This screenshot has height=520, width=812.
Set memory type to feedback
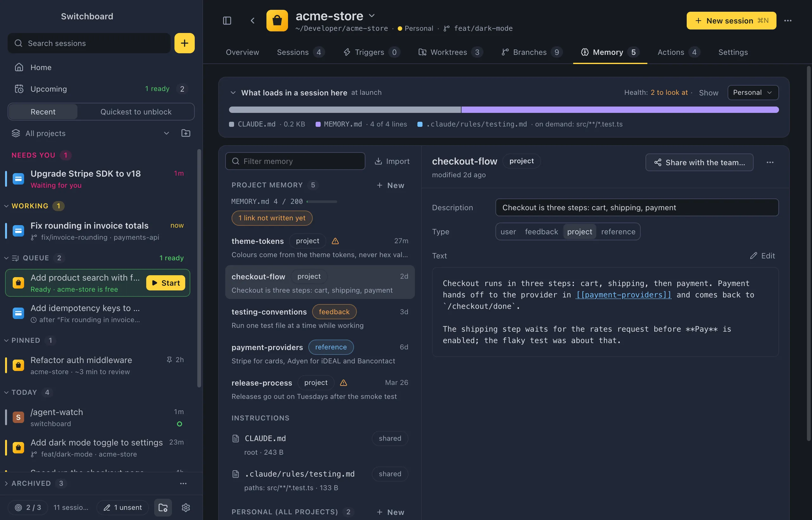[x=541, y=231]
